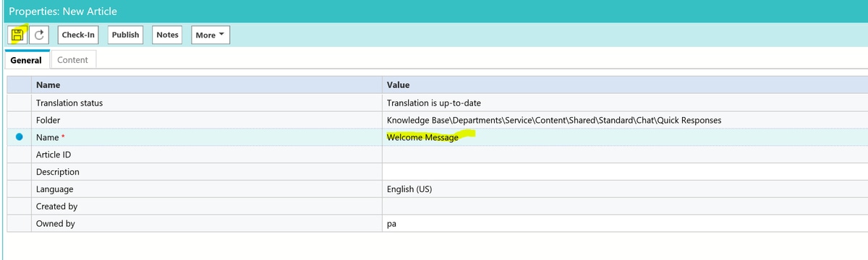Image resolution: width=868 pixels, height=260 pixels.
Task: Select the Owned by row label
Action: (x=56, y=224)
